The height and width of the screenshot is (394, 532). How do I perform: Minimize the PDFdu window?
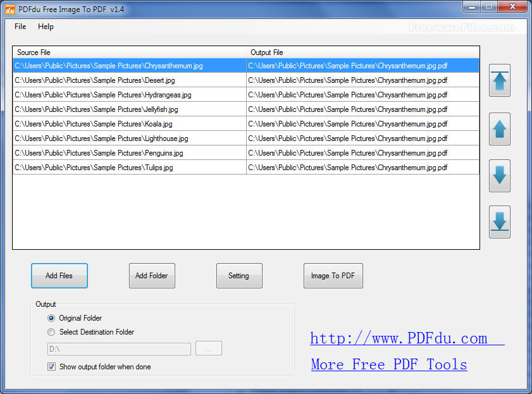(472, 7)
